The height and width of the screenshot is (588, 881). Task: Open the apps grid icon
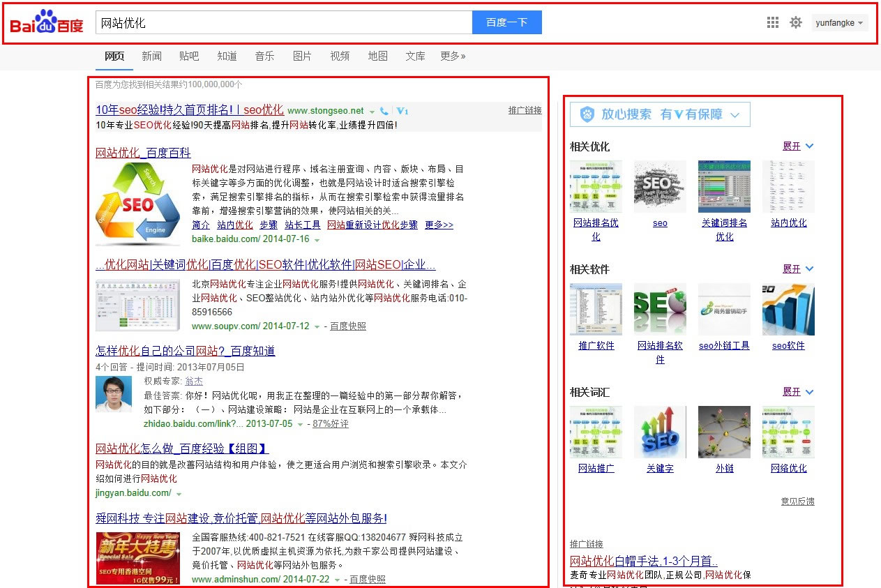point(773,22)
